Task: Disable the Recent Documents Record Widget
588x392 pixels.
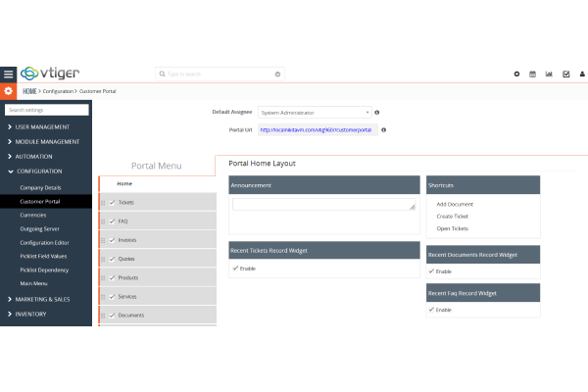Action: click(x=431, y=270)
